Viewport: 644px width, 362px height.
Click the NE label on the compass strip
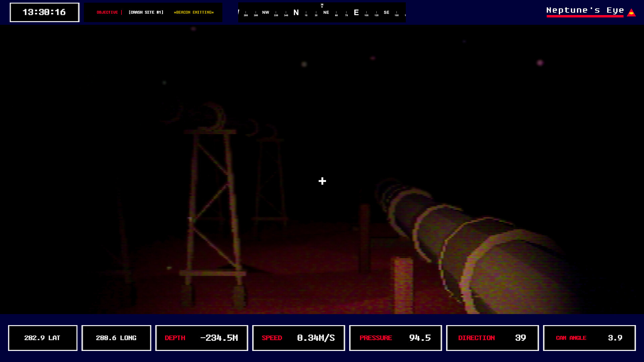tap(326, 12)
